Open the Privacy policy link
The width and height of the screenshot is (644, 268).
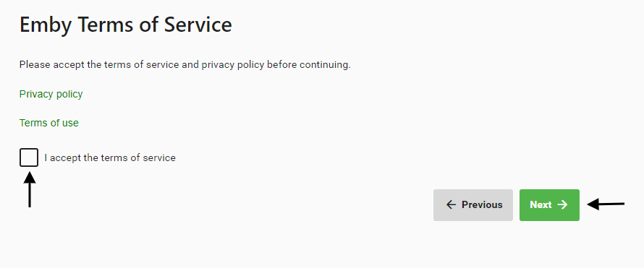pyautogui.click(x=51, y=94)
